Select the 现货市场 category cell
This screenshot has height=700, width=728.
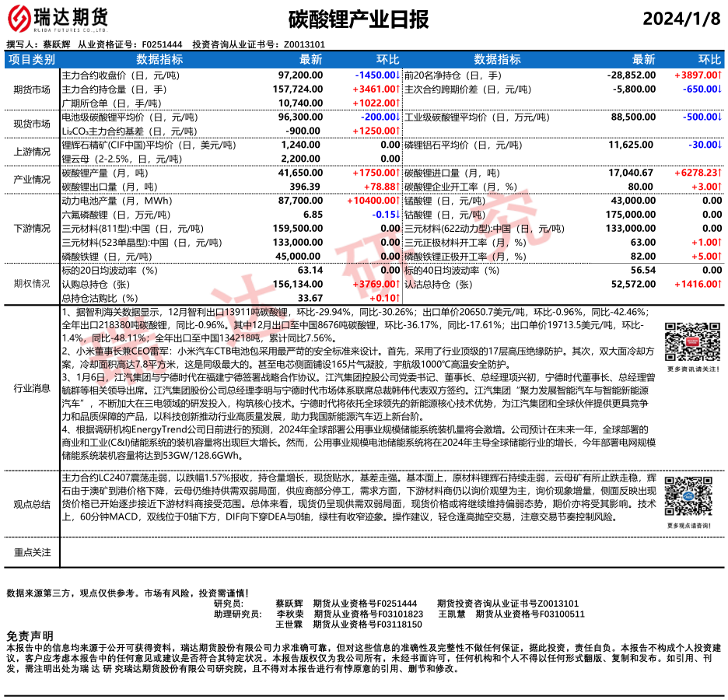coord(32,124)
